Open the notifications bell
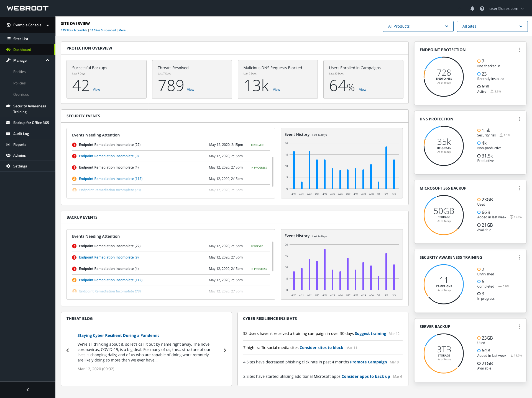 tap(472, 9)
